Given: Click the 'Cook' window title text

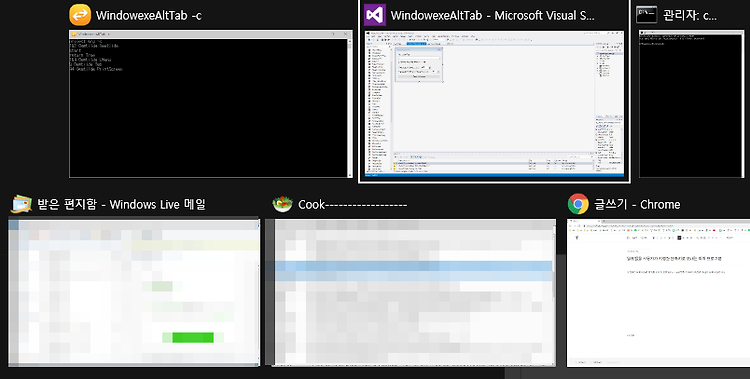Looking at the screenshot, I should tap(353, 205).
